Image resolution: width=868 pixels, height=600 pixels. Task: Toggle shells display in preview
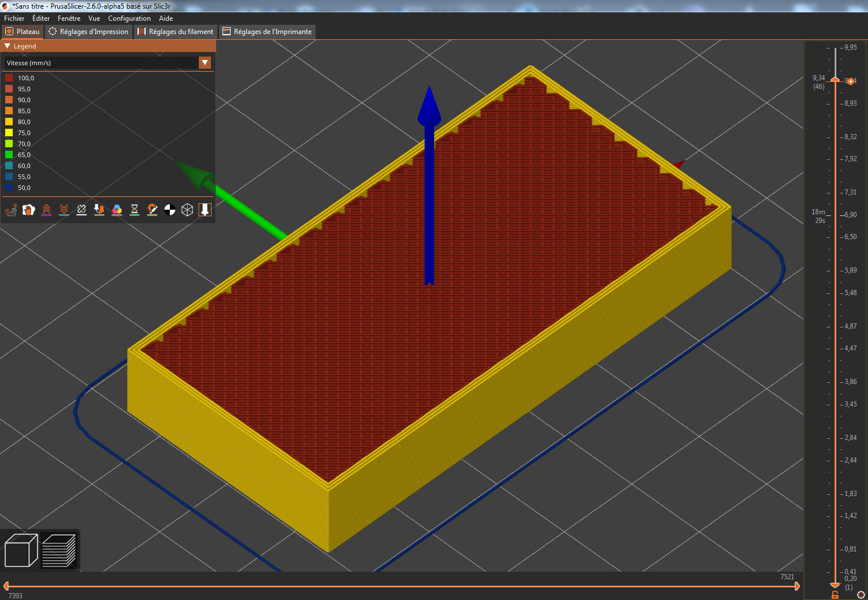187,210
